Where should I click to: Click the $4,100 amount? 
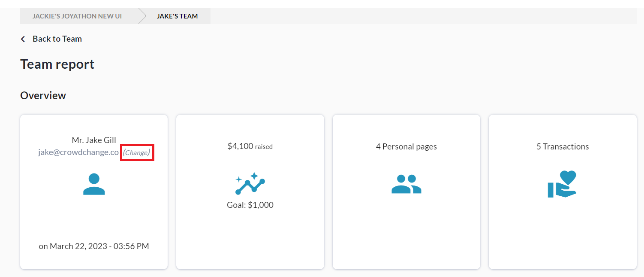(x=241, y=146)
